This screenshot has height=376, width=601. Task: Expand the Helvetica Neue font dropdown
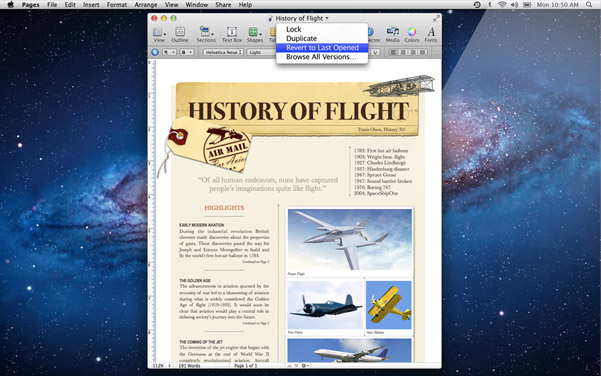point(223,52)
